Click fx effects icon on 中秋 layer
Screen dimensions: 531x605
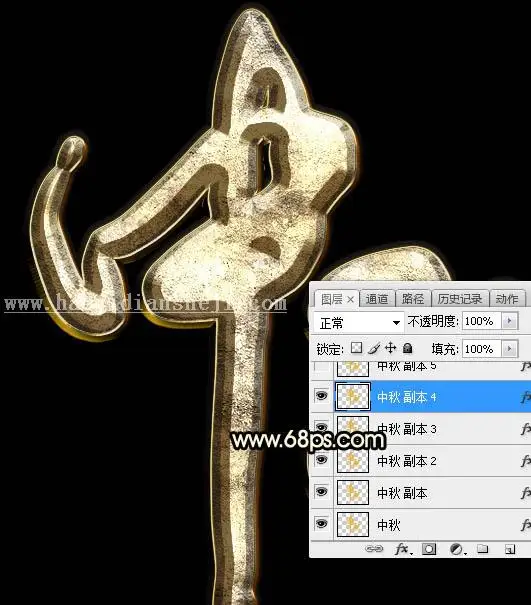click(526, 525)
